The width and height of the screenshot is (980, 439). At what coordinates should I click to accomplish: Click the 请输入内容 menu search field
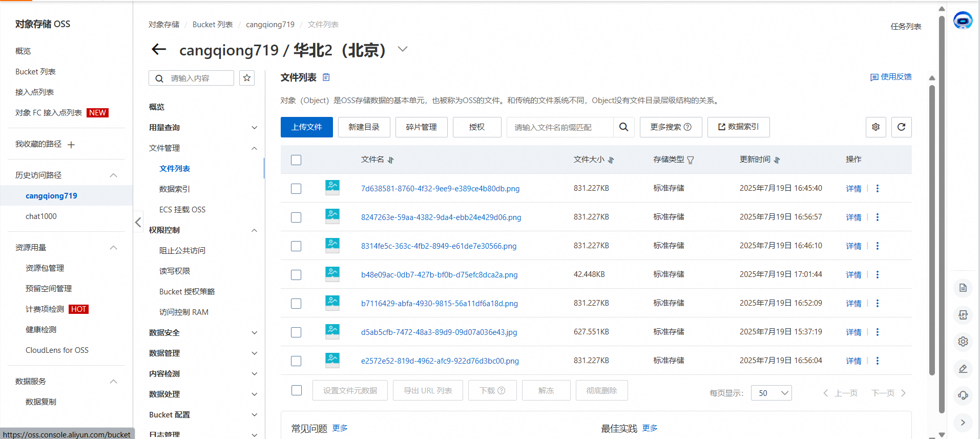[x=192, y=78]
